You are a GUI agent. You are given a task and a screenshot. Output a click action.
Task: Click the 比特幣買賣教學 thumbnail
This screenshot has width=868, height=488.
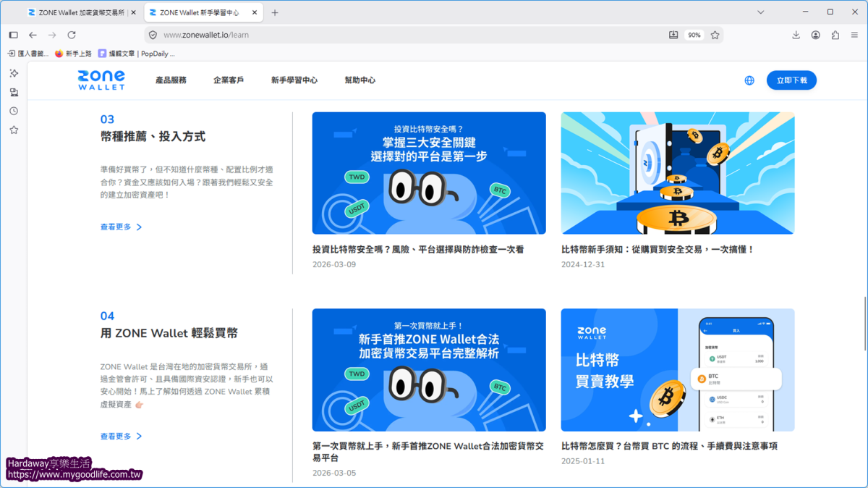click(x=678, y=370)
